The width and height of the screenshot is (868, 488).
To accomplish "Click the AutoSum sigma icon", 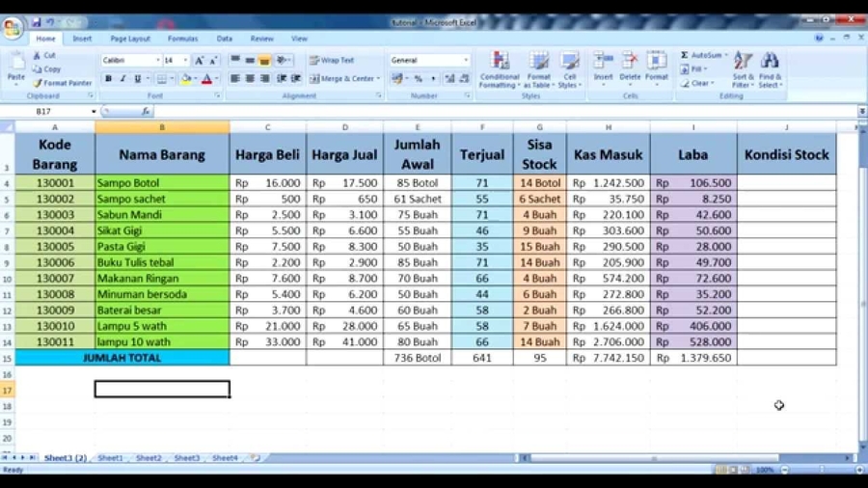I will pyautogui.click(x=685, y=56).
